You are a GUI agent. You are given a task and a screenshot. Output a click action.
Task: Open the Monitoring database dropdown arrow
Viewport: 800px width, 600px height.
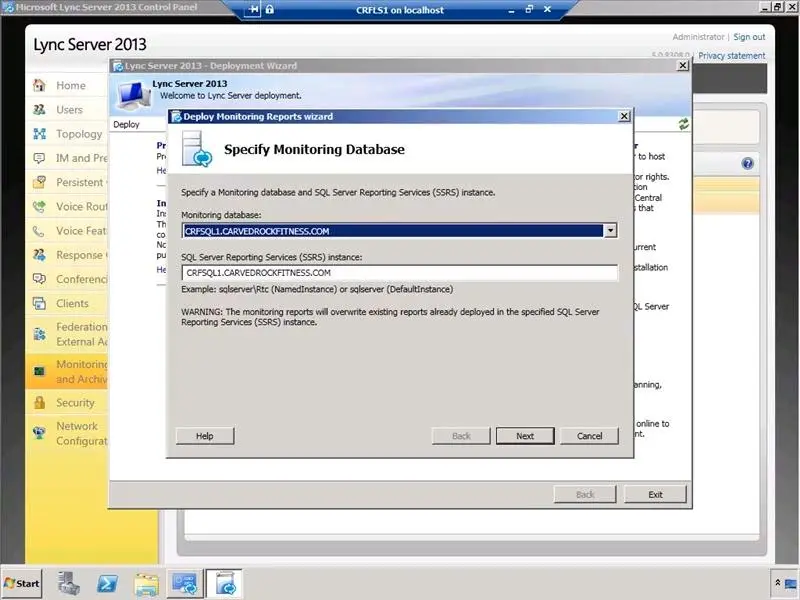coord(610,231)
